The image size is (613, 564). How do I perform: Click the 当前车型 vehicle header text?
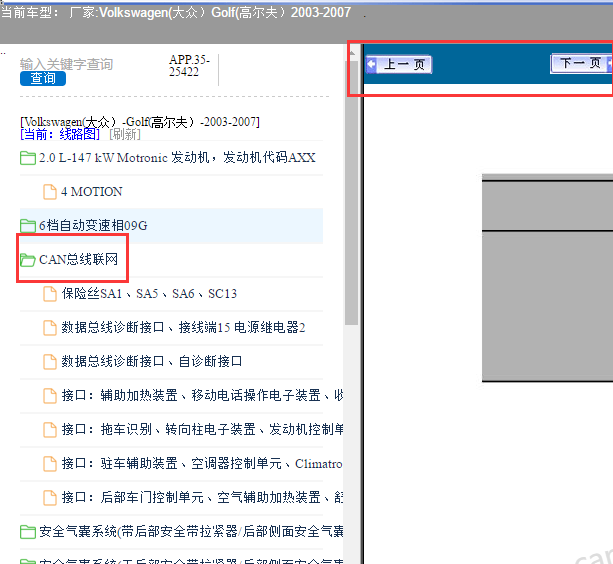(176, 13)
